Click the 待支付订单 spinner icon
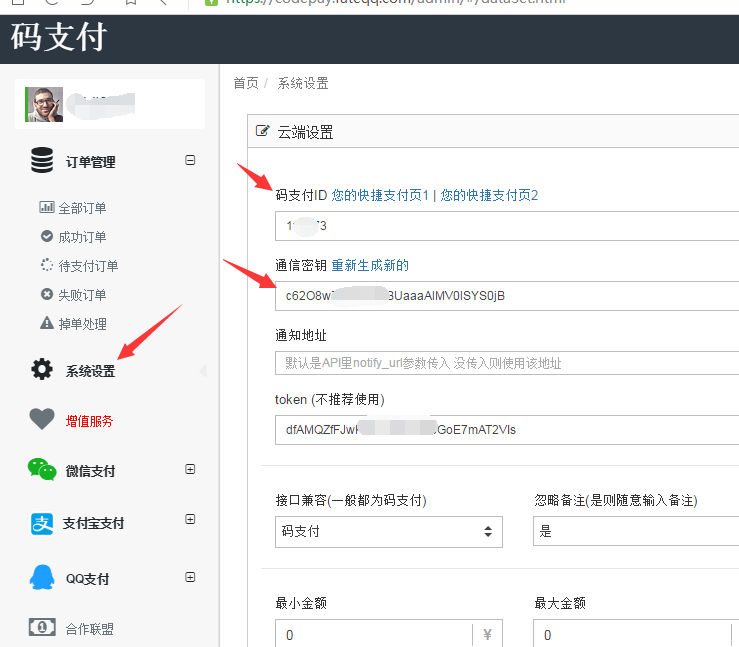The width and height of the screenshot is (739, 647). 47,265
